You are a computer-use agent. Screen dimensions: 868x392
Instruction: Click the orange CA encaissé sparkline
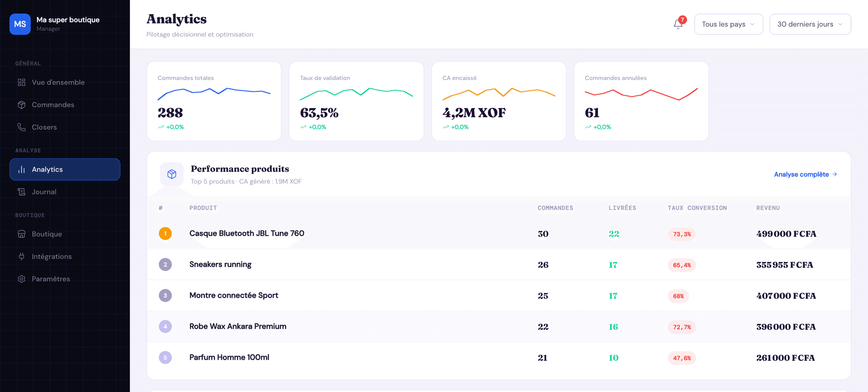pyautogui.click(x=499, y=93)
